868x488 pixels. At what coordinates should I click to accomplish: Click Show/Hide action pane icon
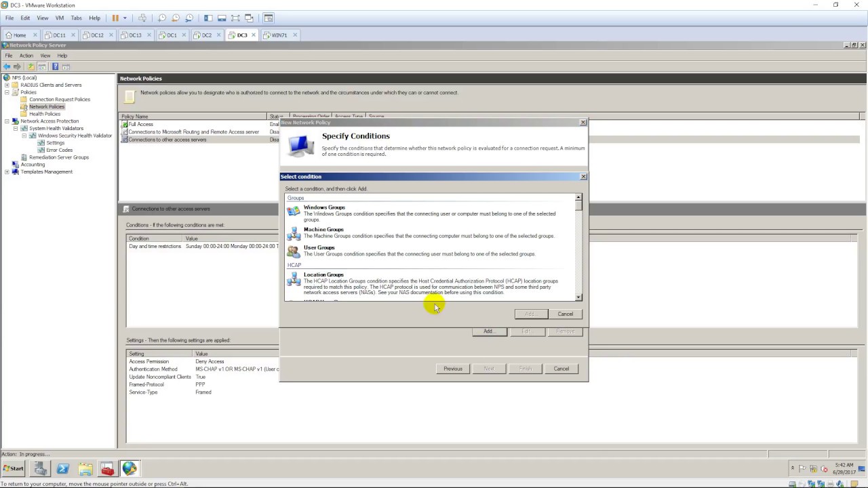[x=66, y=66]
